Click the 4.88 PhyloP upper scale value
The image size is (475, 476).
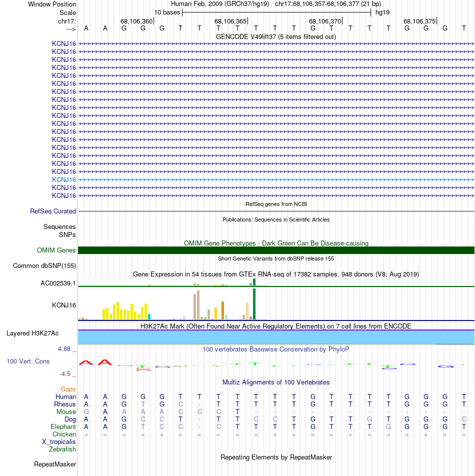click(x=64, y=349)
